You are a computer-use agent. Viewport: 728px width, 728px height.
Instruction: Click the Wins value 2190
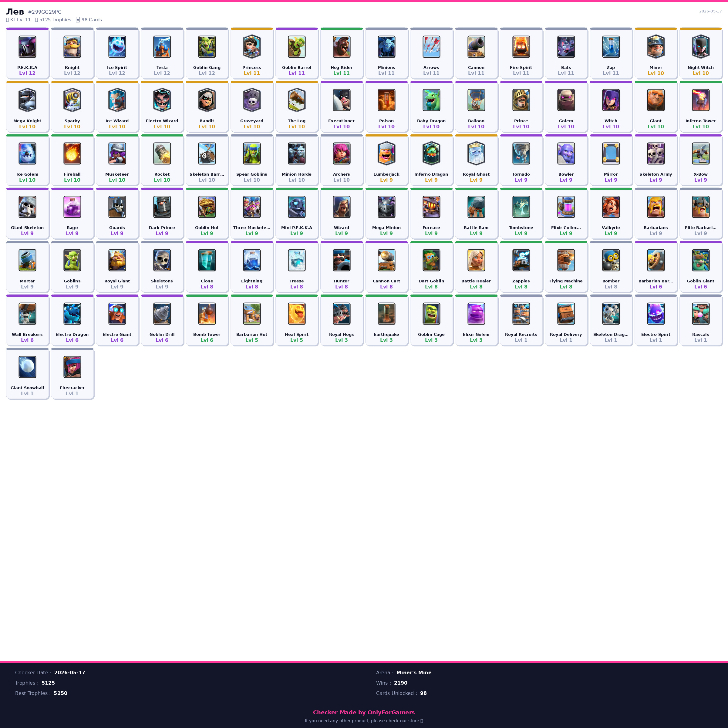click(400, 683)
